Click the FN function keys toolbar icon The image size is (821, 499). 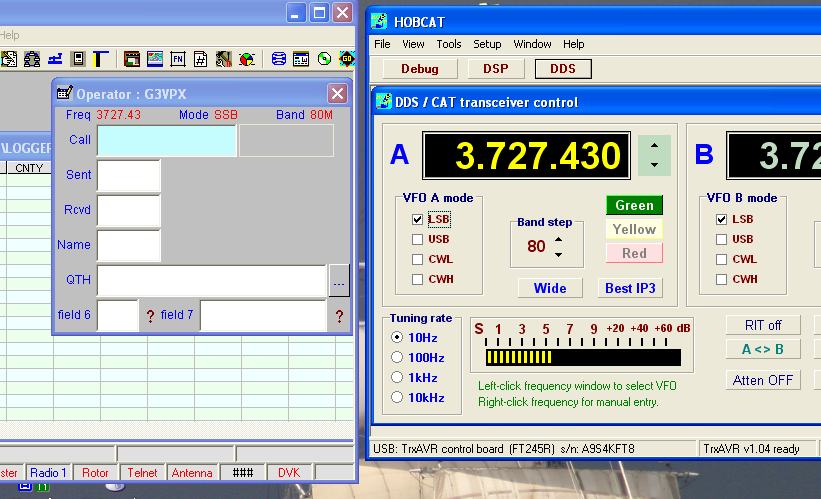(x=178, y=59)
